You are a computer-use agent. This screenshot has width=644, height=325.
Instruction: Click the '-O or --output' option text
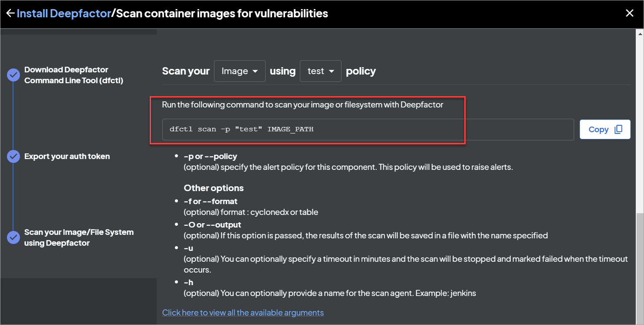(x=213, y=225)
